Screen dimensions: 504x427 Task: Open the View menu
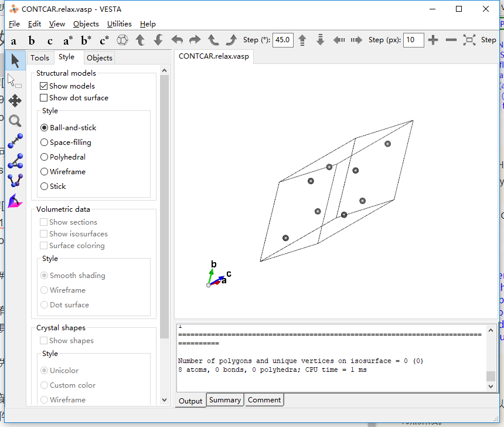57,24
